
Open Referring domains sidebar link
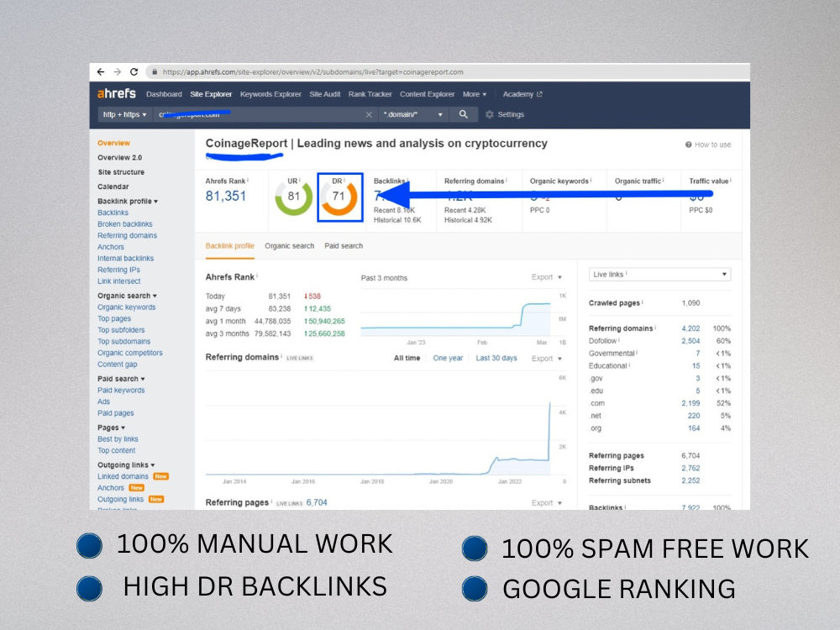tap(127, 235)
